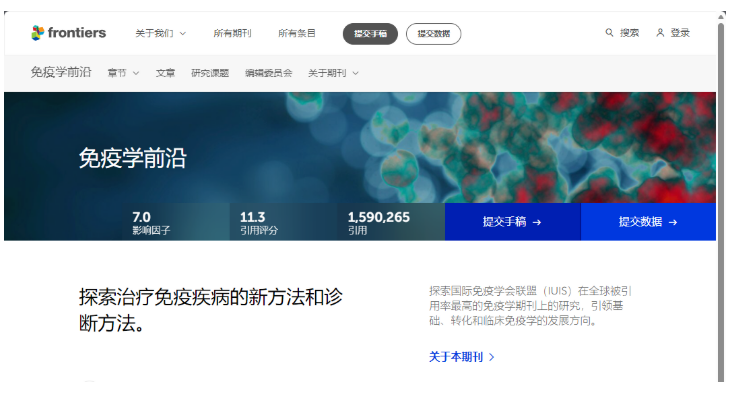This screenshot has height=393, width=731.
Task: Click the 11.3 引用评分 stat
Action: pyautogui.click(x=259, y=223)
